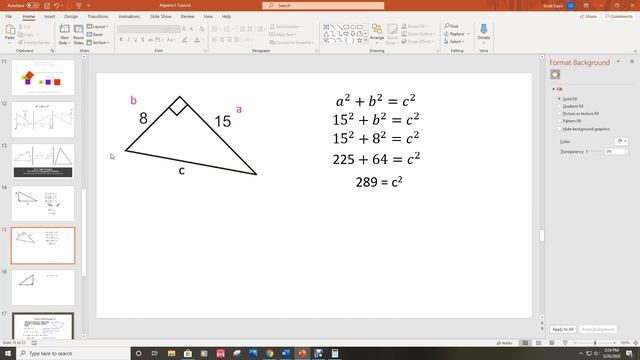
Task: Open the Comments pane button
Action: coord(619,16)
